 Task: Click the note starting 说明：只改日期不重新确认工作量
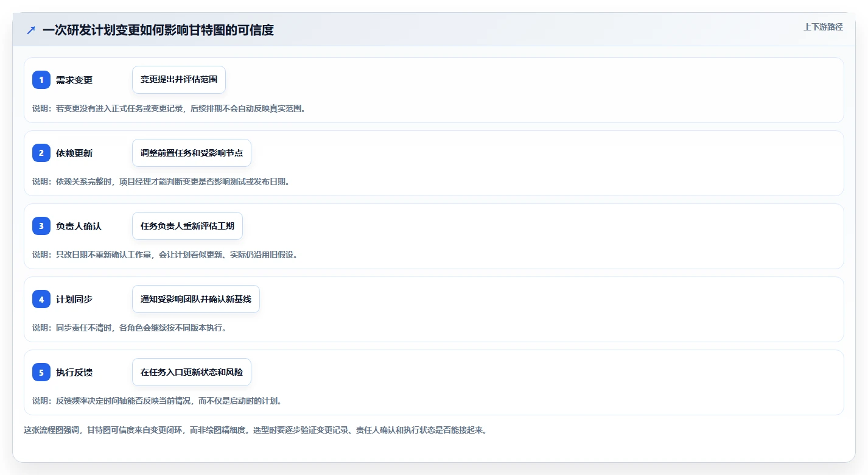(x=165, y=255)
